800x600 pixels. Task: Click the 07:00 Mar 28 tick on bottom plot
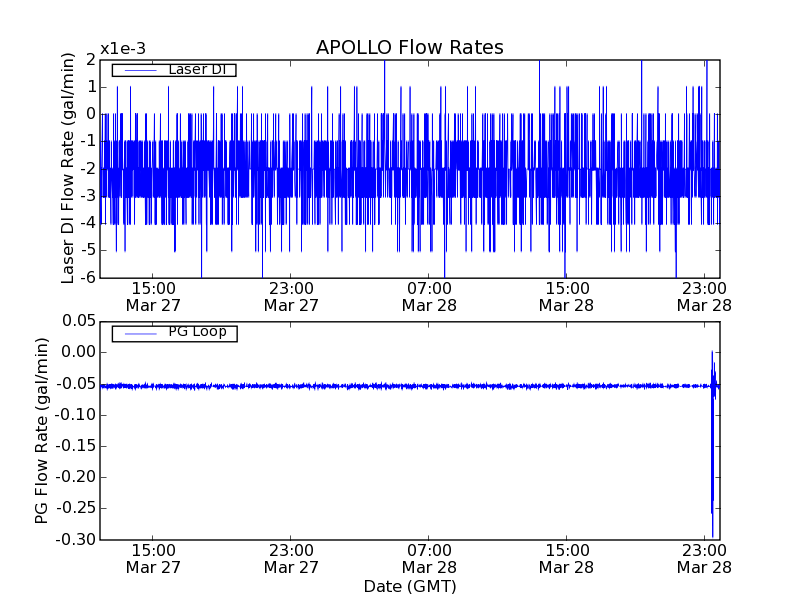pos(429,558)
